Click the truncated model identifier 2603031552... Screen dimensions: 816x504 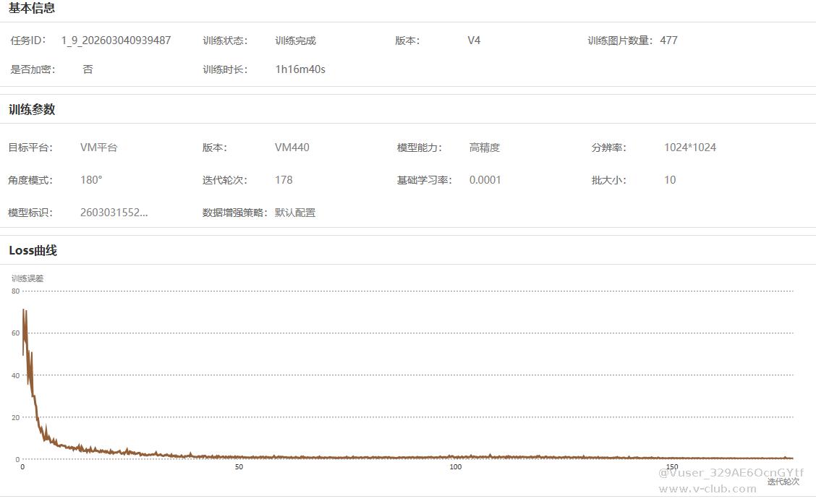point(114,213)
